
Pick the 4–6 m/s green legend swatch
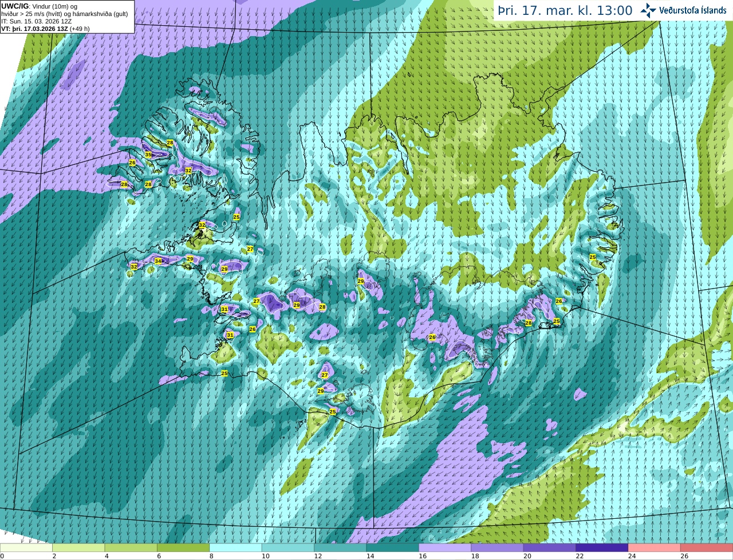(x=131, y=547)
